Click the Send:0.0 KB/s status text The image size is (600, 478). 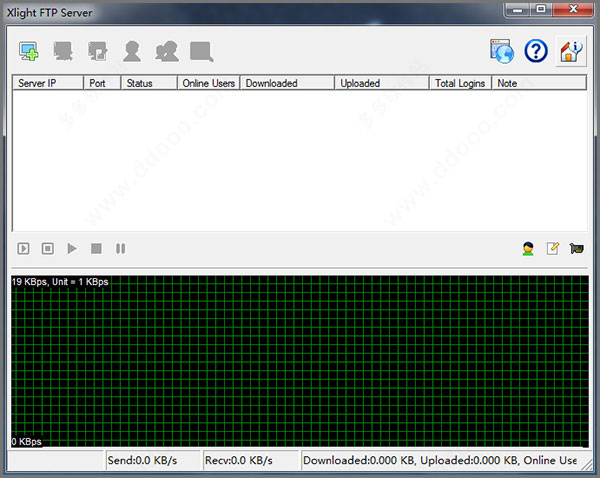coord(142,460)
